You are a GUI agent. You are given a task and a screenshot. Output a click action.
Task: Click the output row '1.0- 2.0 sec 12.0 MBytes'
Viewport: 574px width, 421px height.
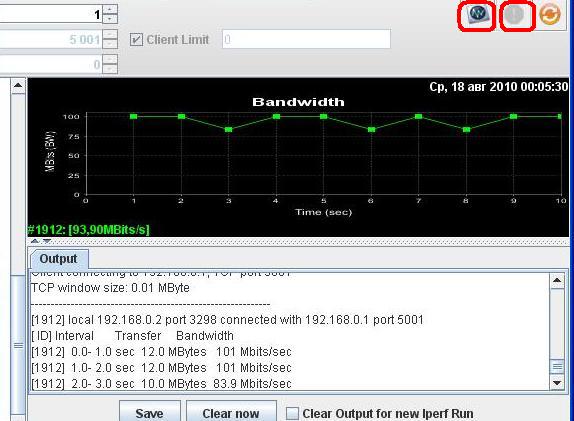(161, 368)
